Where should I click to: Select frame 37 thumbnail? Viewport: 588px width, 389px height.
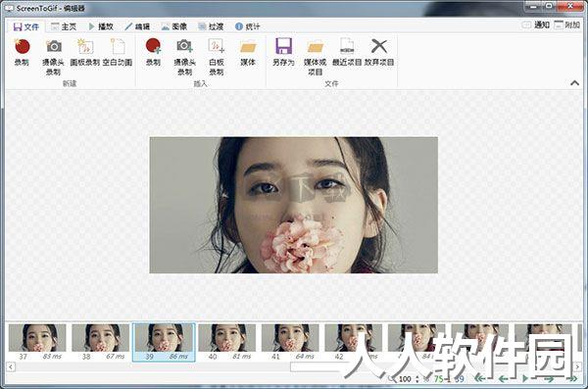point(37,342)
